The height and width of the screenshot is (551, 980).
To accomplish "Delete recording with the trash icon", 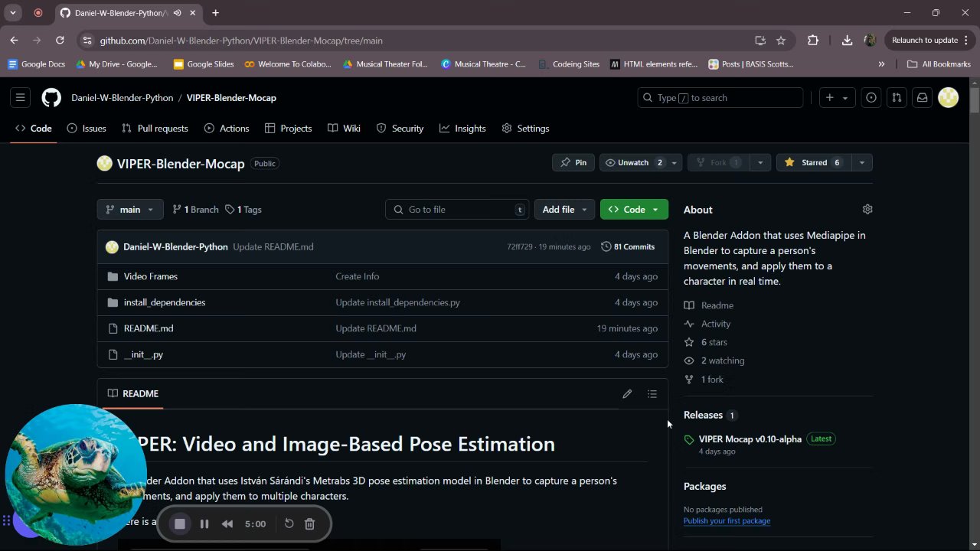I will point(309,524).
